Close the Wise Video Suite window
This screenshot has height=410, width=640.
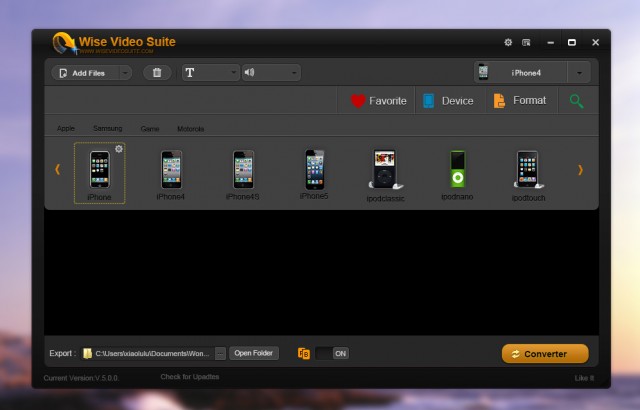point(596,42)
